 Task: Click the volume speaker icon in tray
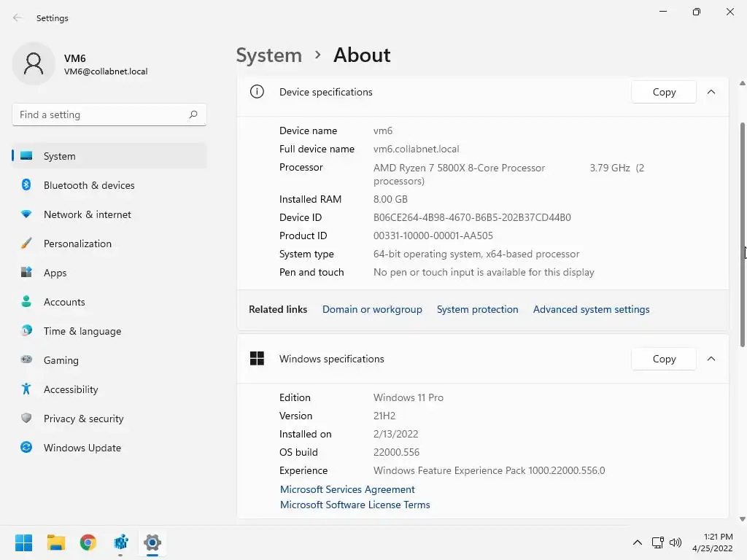tap(675, 542)
